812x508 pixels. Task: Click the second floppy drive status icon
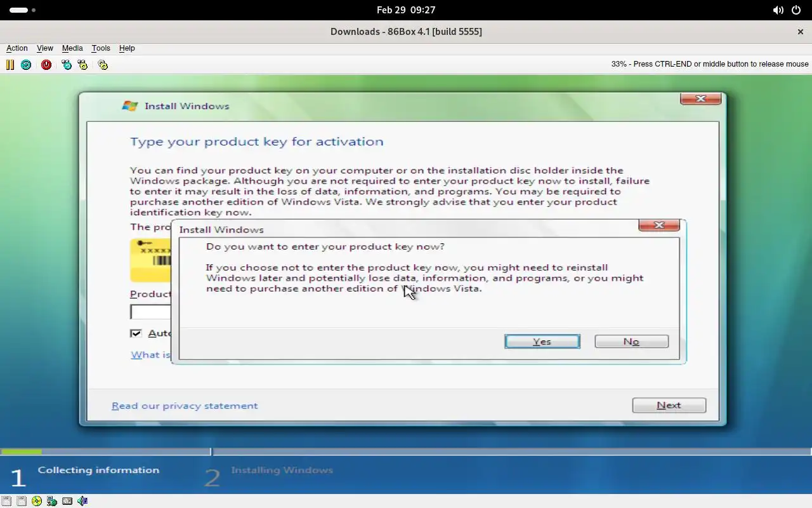click(22, 501)
